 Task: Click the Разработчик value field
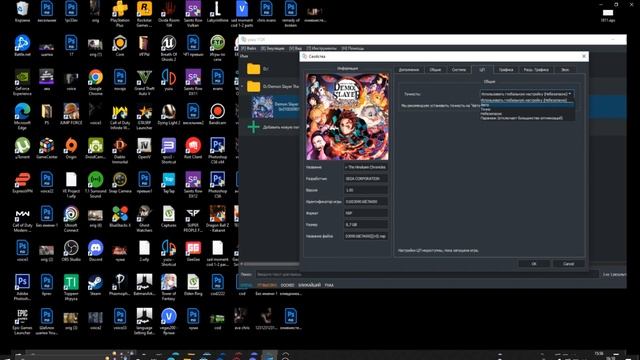(x=366, y=179)
